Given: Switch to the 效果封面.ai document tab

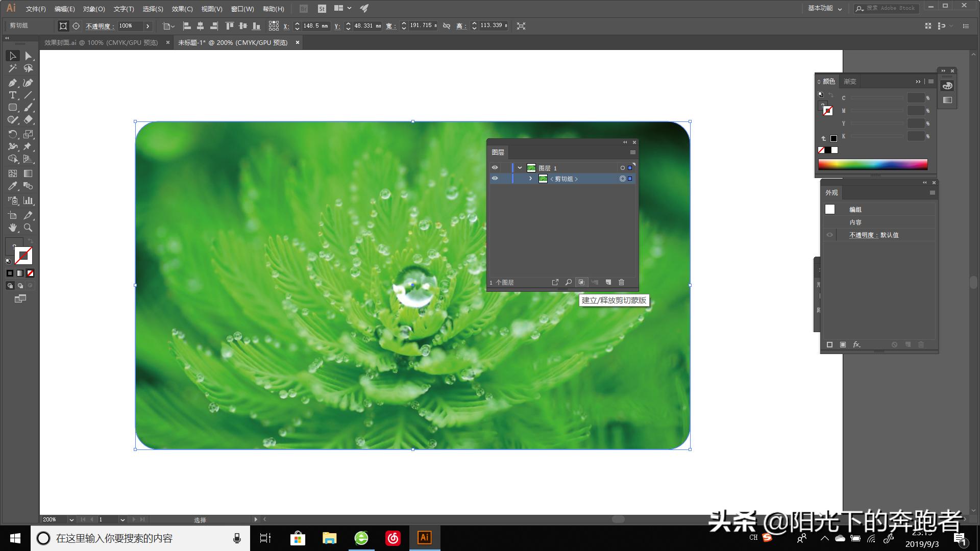Looking at the screenshot, I should (100, 43).
